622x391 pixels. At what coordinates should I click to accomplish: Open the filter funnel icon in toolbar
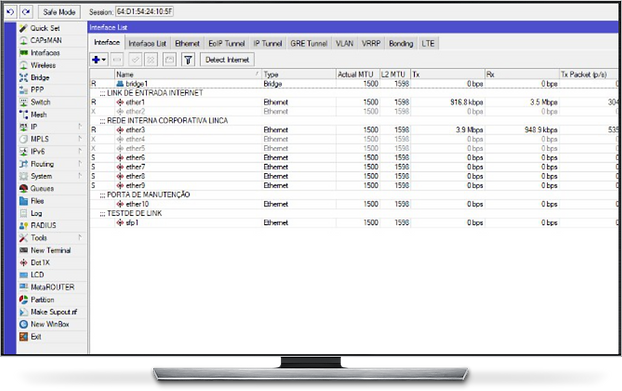pos(188,60)
